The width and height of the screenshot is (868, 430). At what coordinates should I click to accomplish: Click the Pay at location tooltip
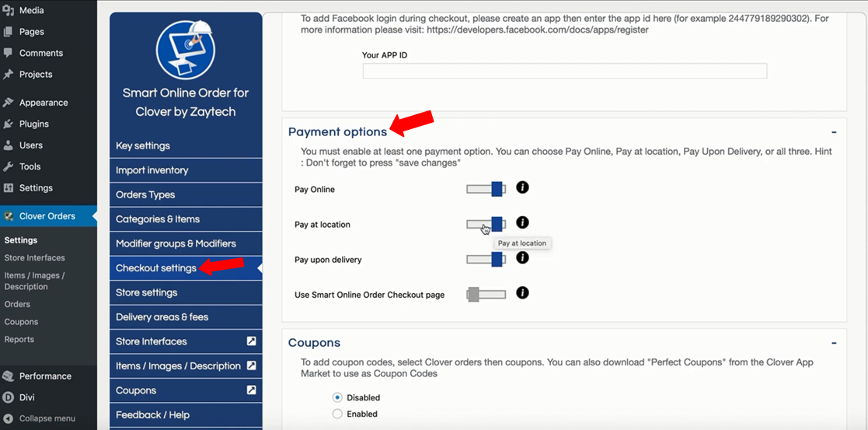pyautogui.click(x=521, y=243)
